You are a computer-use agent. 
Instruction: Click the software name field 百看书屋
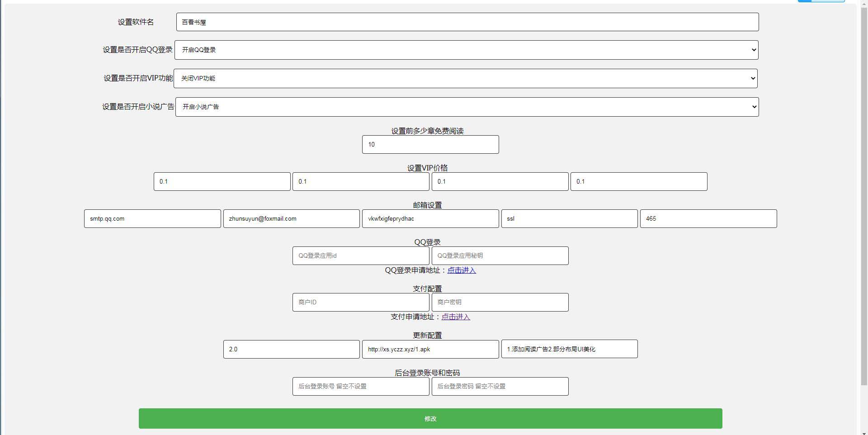click(x=467, y=22)
